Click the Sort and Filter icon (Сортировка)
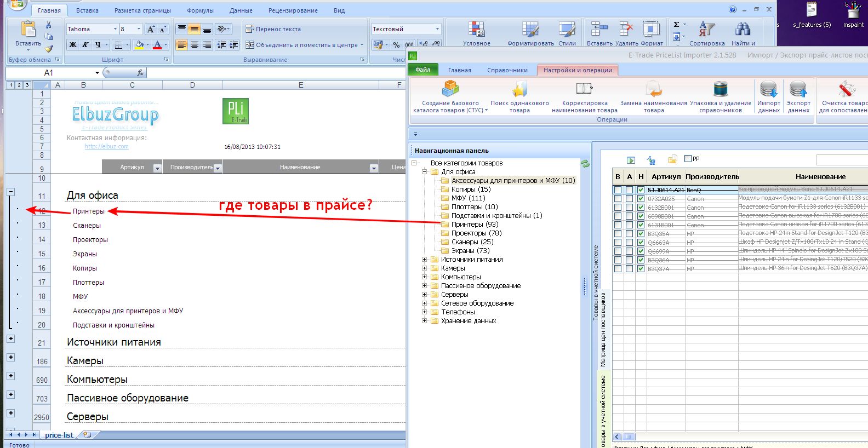Viewport: 868px width, 448px height. [x=707, y=30]
